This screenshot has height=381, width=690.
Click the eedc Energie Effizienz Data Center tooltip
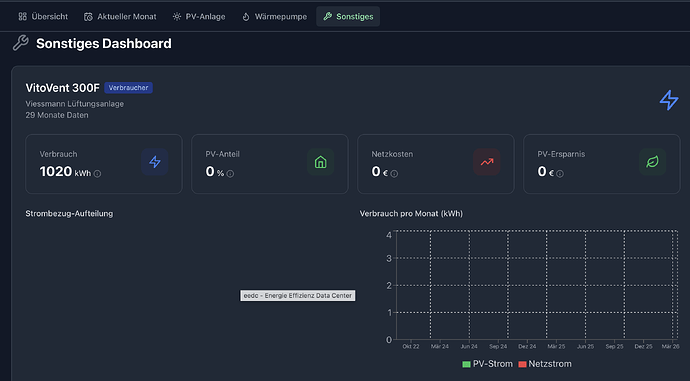tap(297, 296)
